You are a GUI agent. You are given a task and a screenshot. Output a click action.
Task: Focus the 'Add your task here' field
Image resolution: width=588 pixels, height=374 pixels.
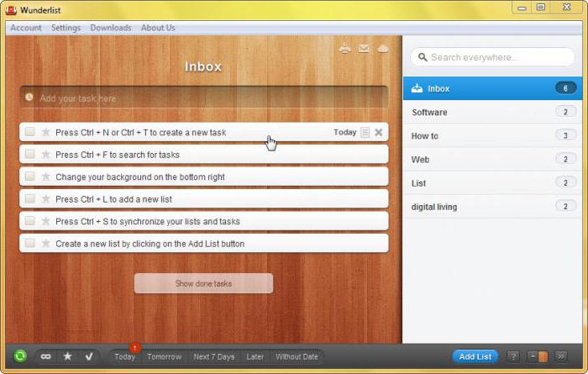(204, 97)
